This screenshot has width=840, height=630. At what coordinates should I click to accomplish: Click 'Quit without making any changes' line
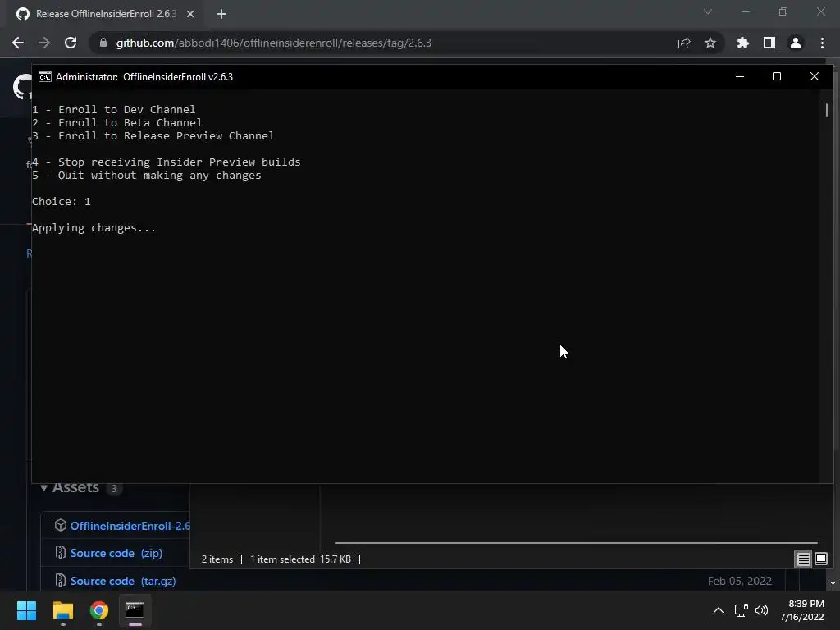pos(146,176)
